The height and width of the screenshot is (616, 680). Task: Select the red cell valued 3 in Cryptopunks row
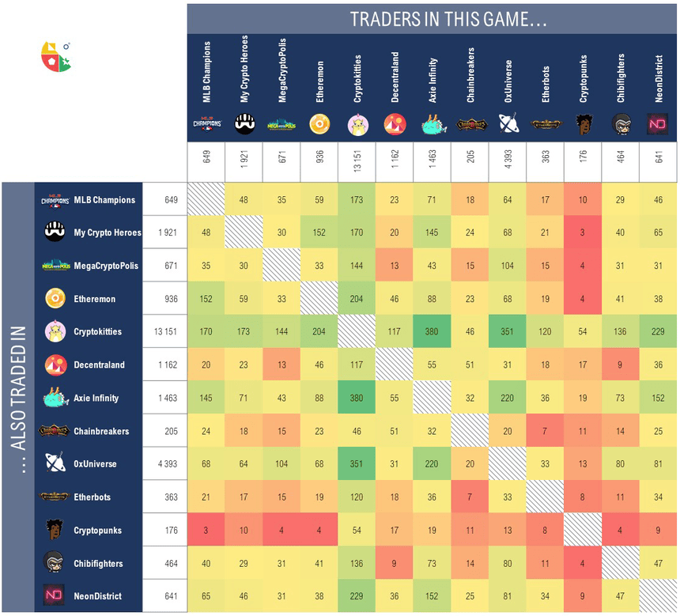206,530
